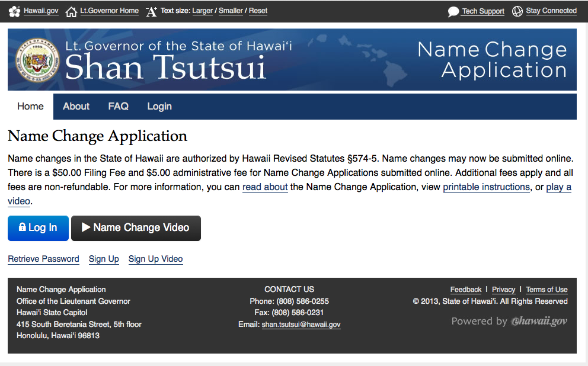This screenshot has height=366, width=588.
Task: Open the Privacy footer link
Action: [504, 290]
